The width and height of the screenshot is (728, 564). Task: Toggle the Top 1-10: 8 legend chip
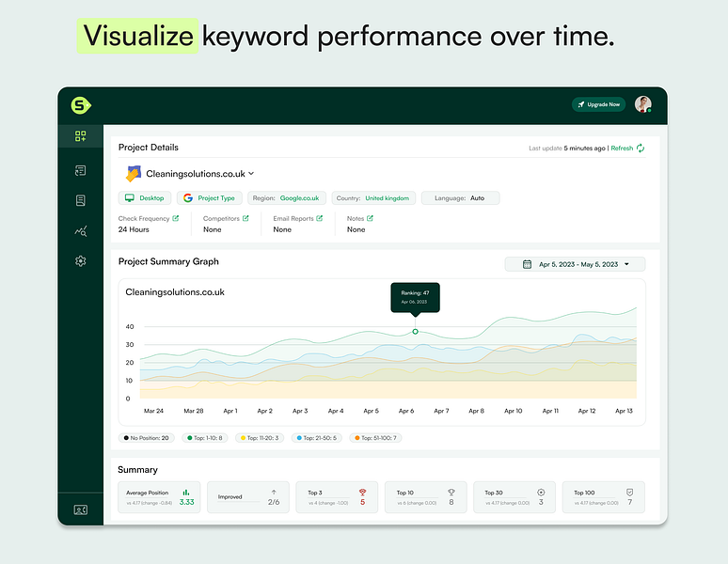point(204,438)
